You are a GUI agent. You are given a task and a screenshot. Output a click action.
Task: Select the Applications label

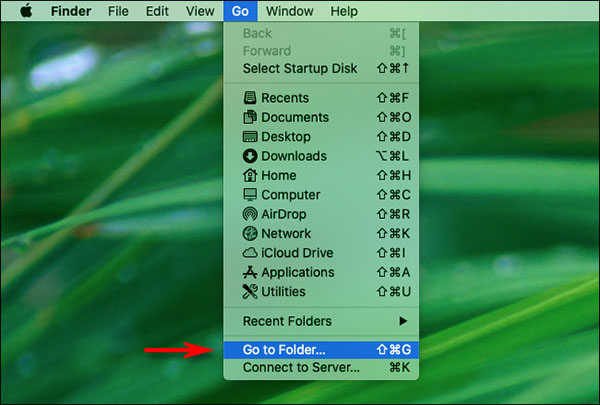point(298,273)
